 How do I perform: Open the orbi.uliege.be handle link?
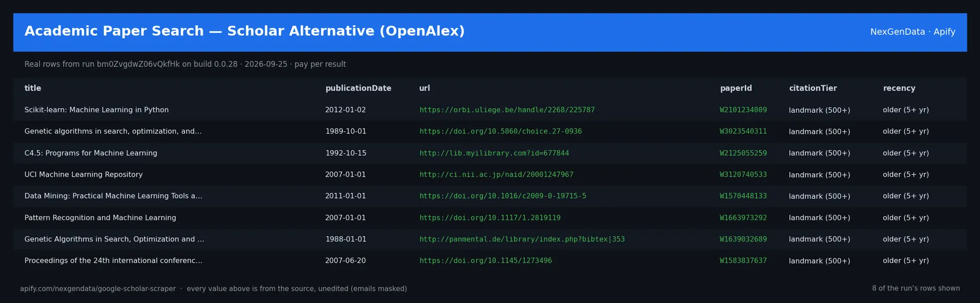(507, 110)
